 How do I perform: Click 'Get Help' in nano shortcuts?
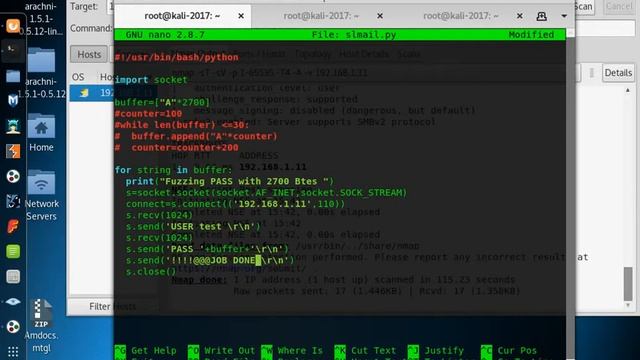pyautogui.click(x=153, y=351)
